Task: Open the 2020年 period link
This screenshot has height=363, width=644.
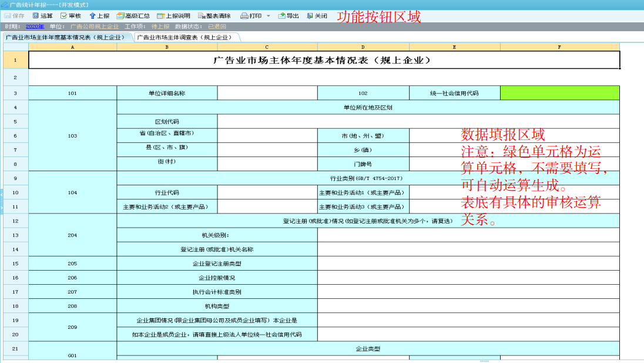Action: point(35,26)
